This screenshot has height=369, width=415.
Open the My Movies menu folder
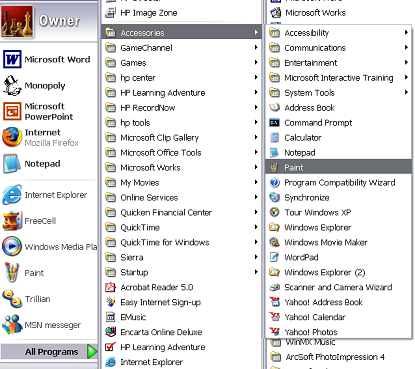tap(182, 182)
